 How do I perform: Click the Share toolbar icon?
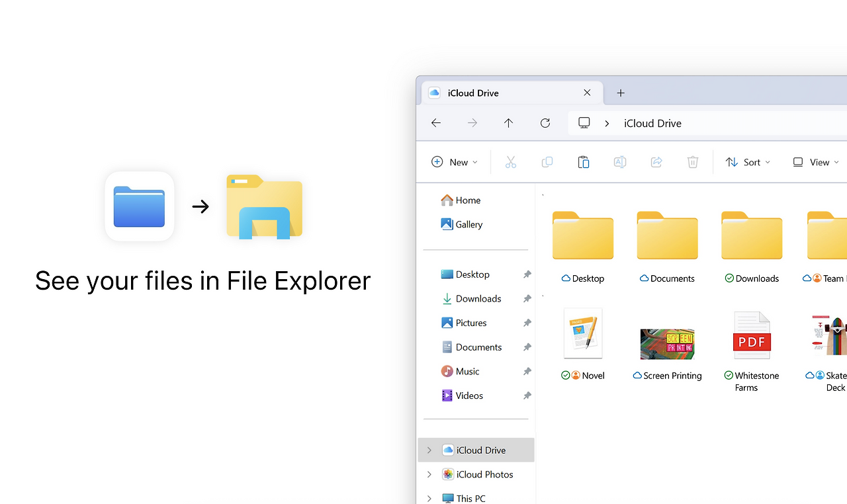coord(656,162)
